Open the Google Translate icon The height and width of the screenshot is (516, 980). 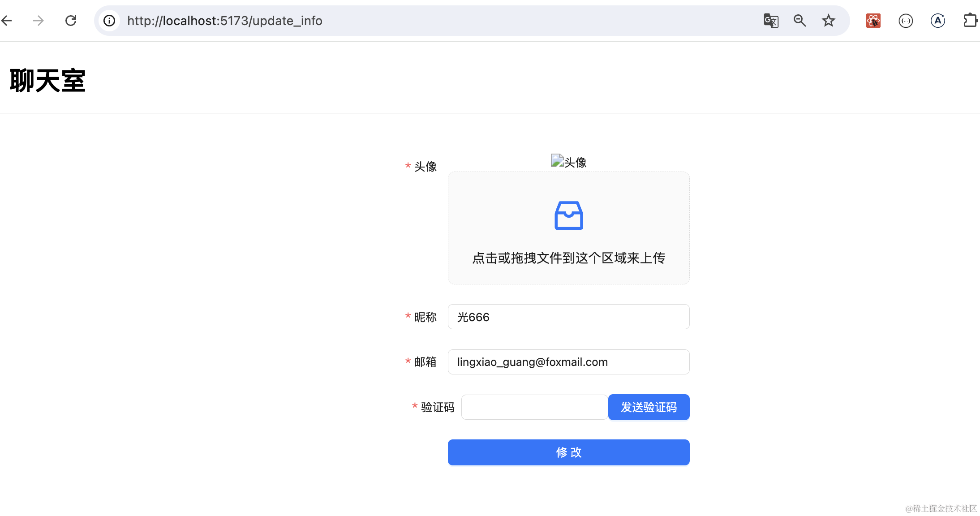pos(771,21)
